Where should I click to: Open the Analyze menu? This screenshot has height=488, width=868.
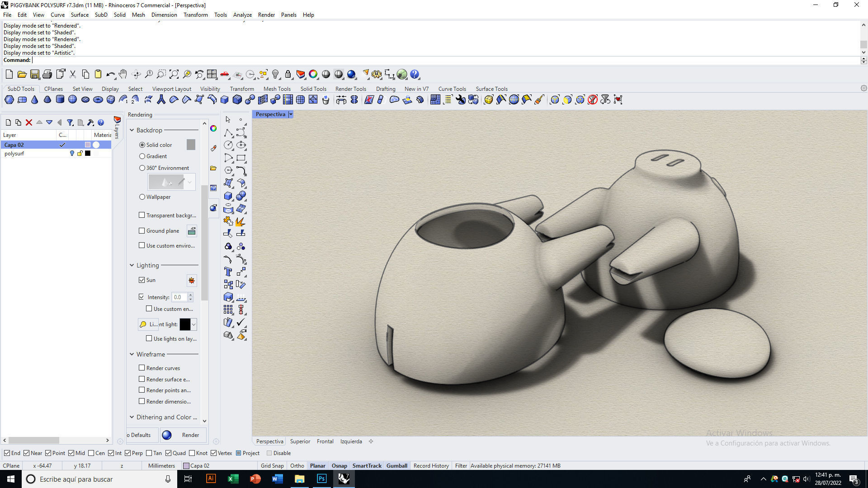[x=242, y=15]
